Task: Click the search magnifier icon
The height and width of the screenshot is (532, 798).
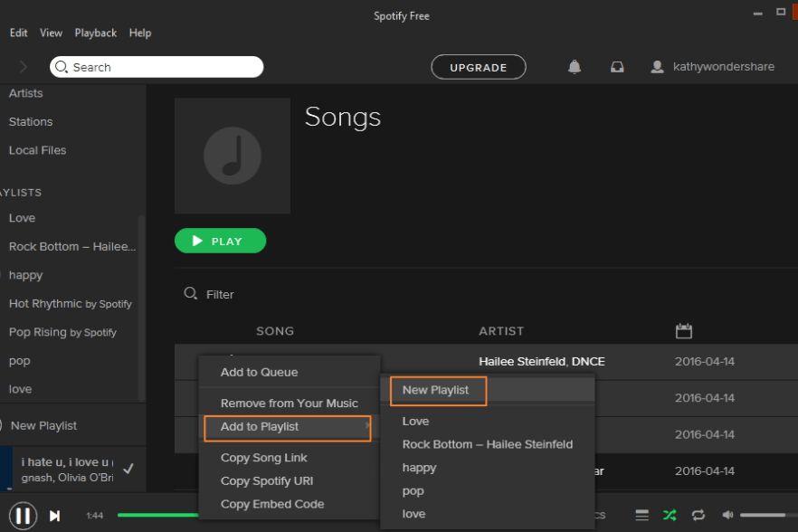Action: click(62, 67)
